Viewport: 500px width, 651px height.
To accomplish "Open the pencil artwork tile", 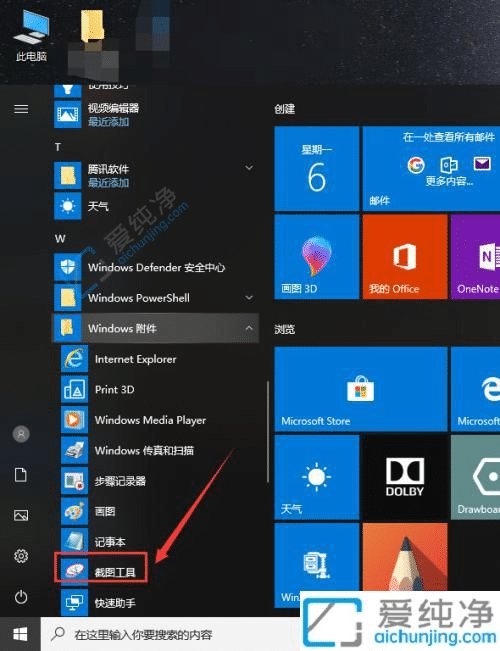I will point(405,557).
